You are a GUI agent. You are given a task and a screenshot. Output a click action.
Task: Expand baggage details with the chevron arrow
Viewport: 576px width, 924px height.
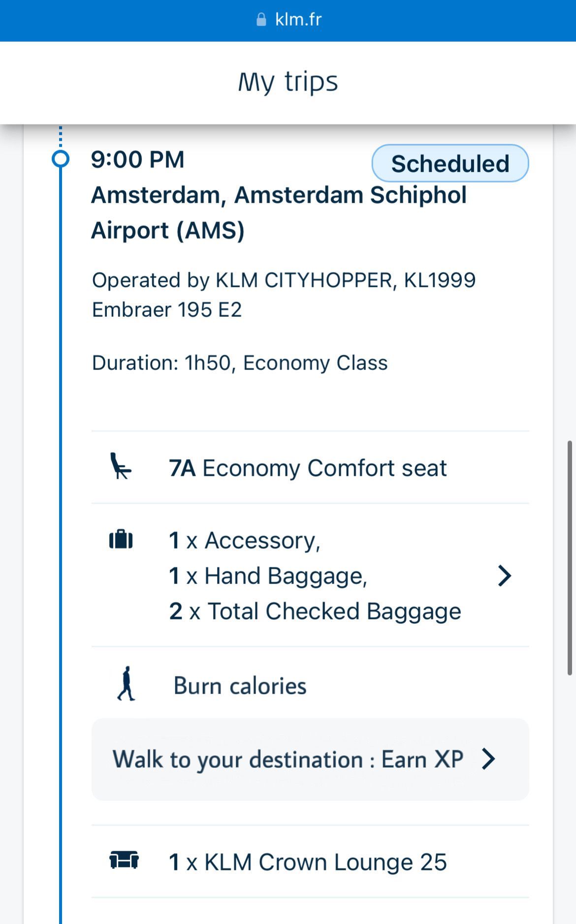[x=505, y=576]
